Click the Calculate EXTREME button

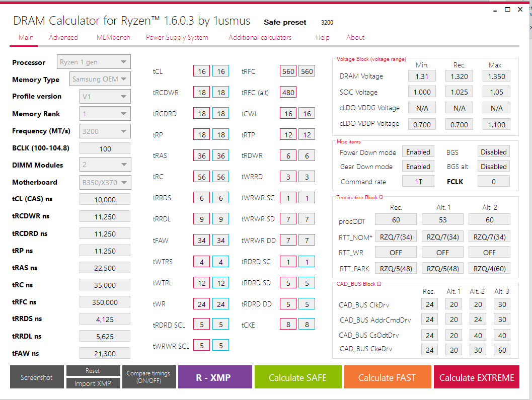click(x=477, y=377)
